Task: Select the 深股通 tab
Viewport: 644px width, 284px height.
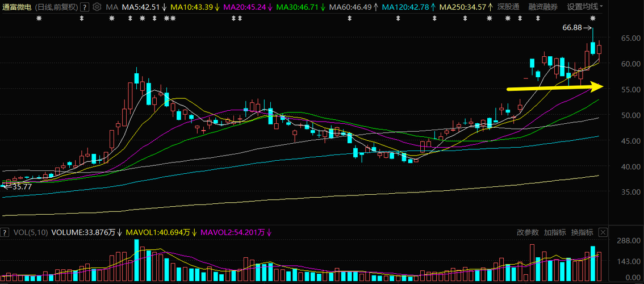Action: point(508,7)
